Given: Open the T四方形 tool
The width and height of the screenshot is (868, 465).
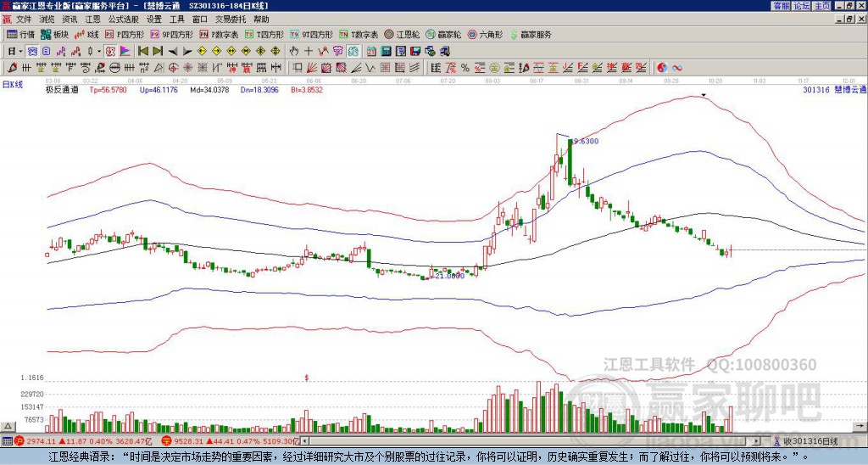Looking at the screenshot, I should 264,34.
